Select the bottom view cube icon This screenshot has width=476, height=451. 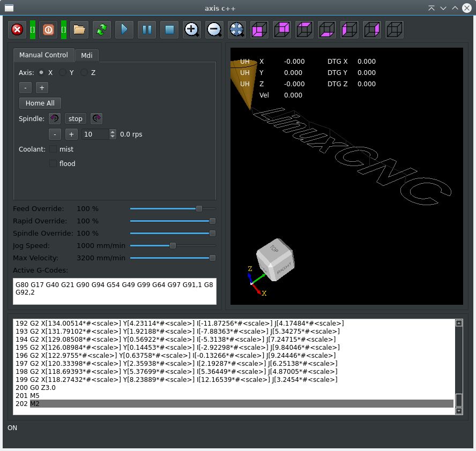pos(327,29)
